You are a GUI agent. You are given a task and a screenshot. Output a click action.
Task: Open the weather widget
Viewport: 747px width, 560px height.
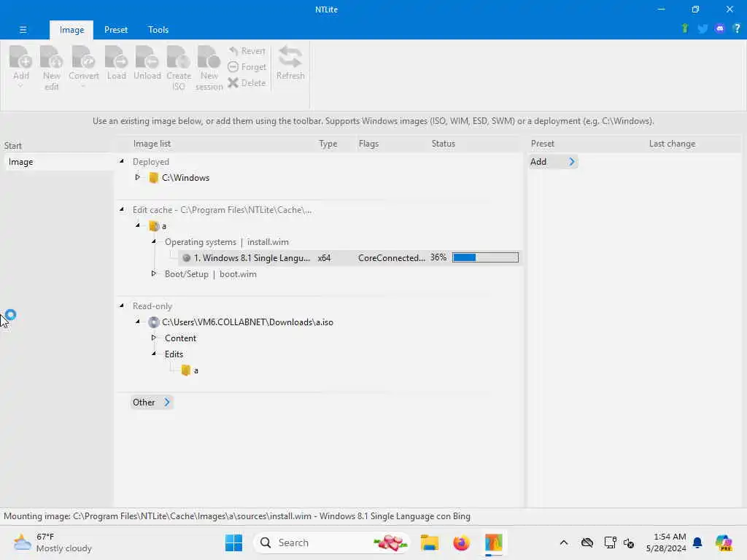point(53,542)
